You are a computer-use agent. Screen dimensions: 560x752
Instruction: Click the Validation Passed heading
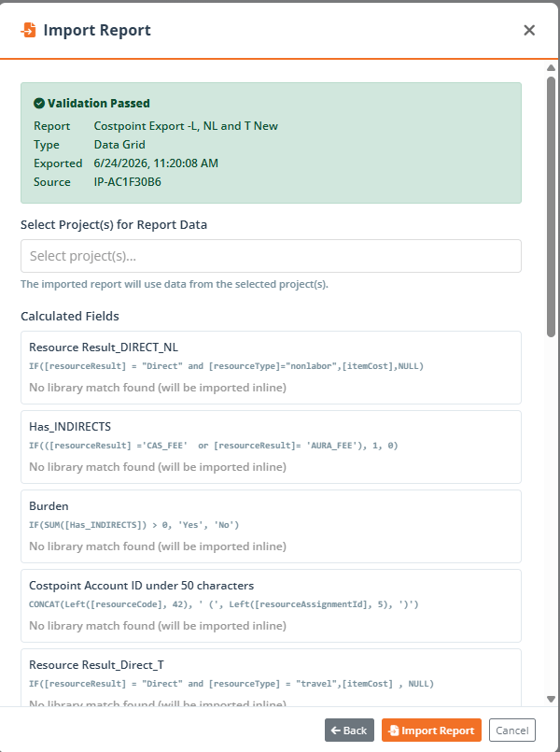point(99,103)
